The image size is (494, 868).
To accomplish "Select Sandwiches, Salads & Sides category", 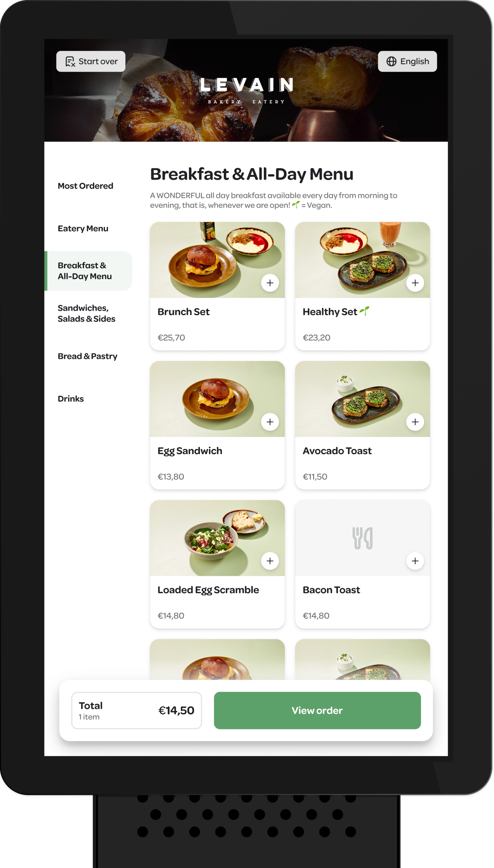I will [x=86, y=313].
